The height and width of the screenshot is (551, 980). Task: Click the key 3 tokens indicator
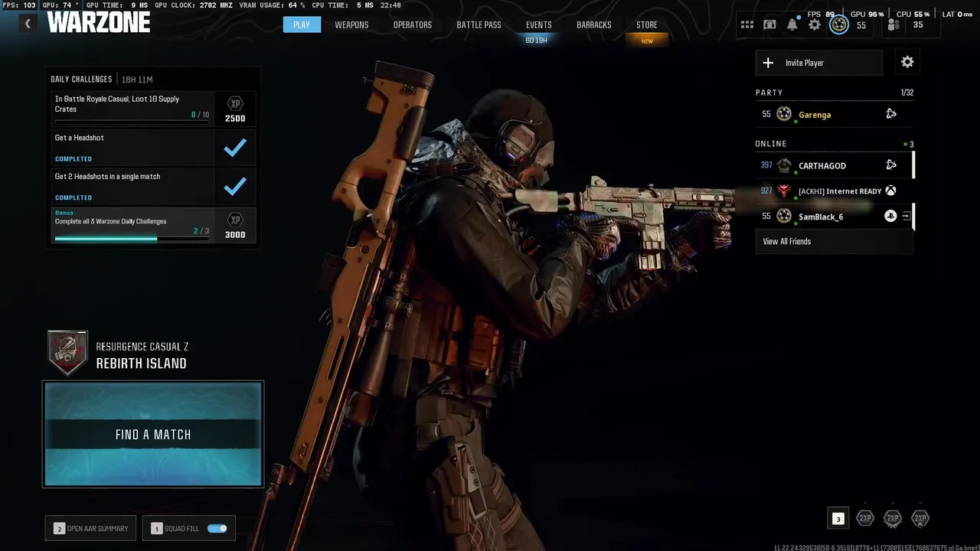pyautogui.click(x=838, y=519)
